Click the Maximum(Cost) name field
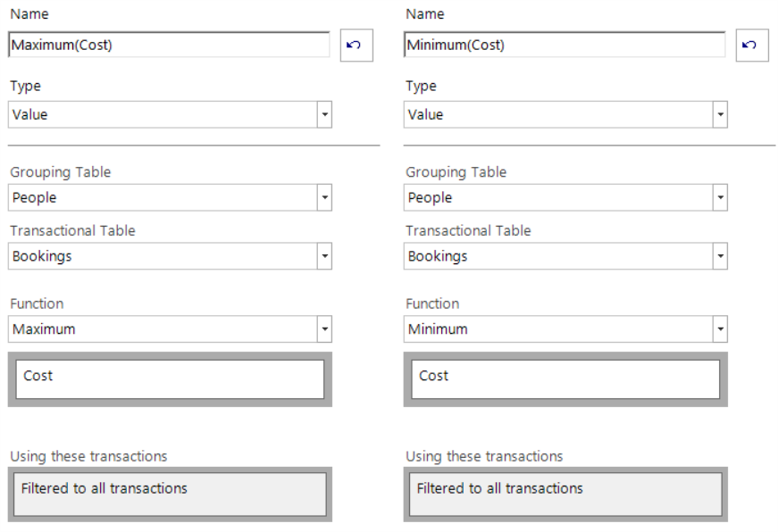 coord(169,45)
